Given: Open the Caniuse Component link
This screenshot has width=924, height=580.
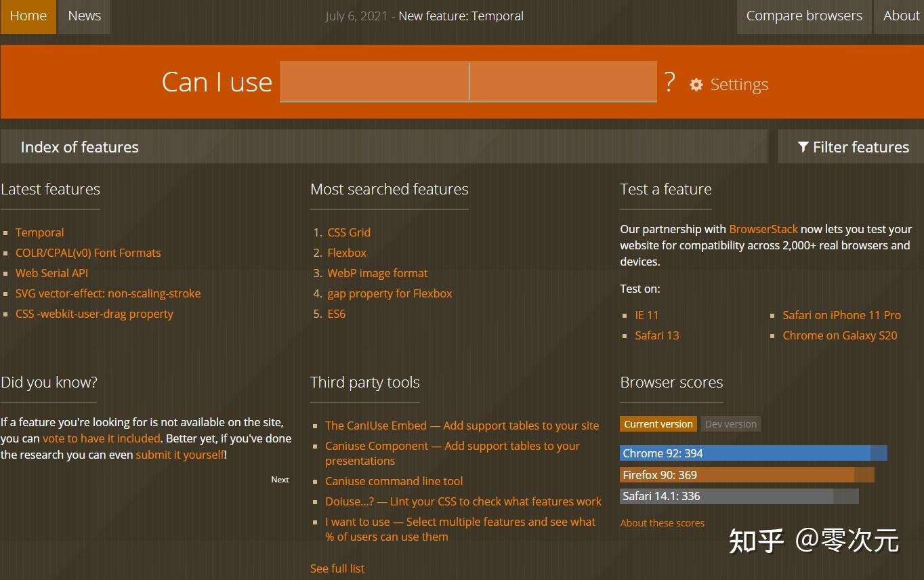Looking at the screenshot, I should (453, 453).
